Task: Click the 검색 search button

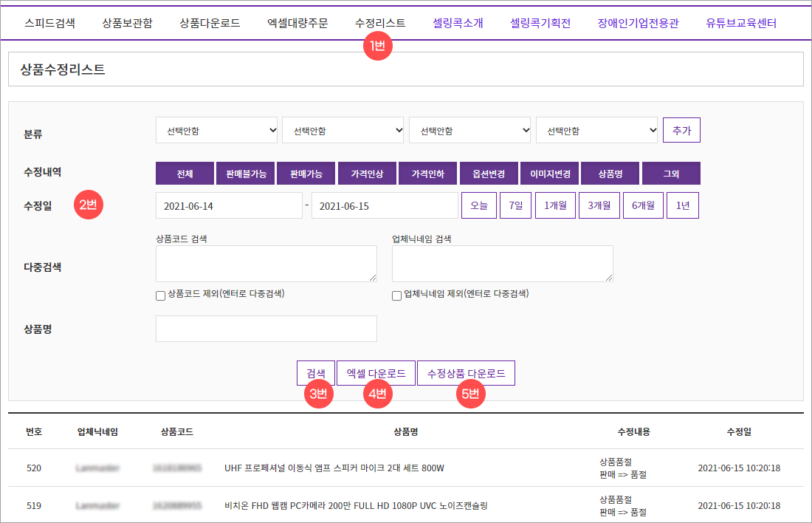Action: [x=316, y=372]
